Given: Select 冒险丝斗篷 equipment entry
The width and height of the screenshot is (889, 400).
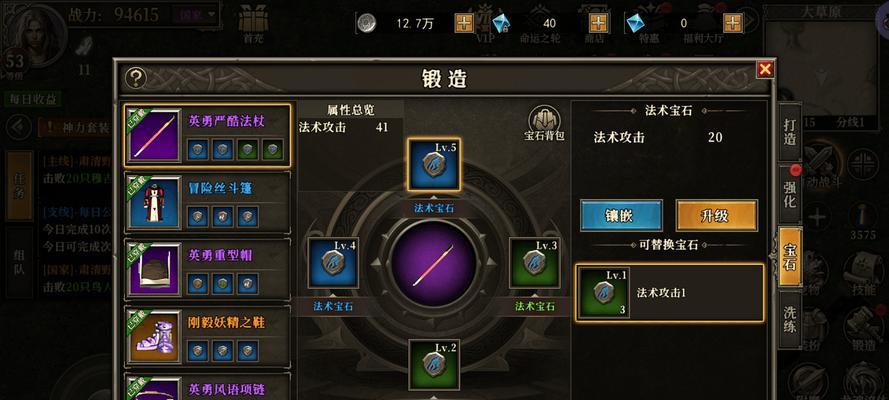Looking at the screenshot, I should click(208, 203).
